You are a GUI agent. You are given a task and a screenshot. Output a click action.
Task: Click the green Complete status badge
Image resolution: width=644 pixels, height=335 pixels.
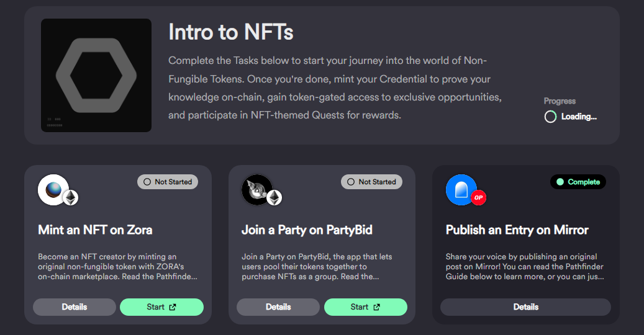(x=578, y=182)
